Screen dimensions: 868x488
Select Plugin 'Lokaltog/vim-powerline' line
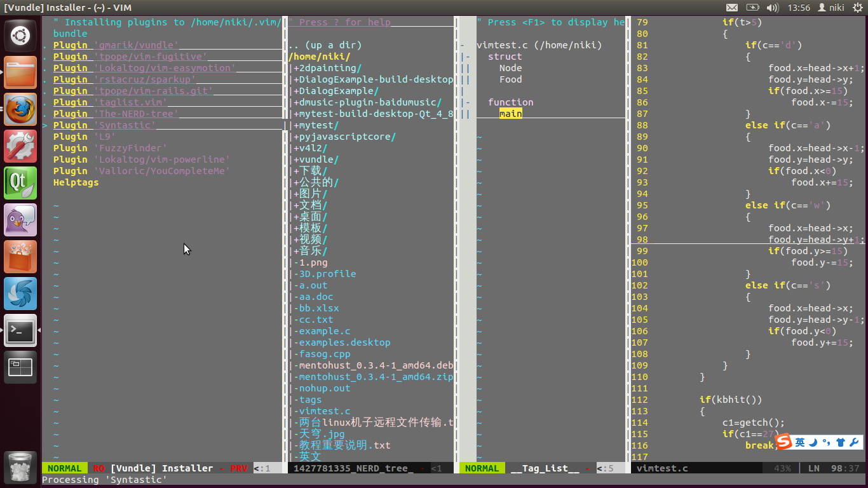pos(142,159)
